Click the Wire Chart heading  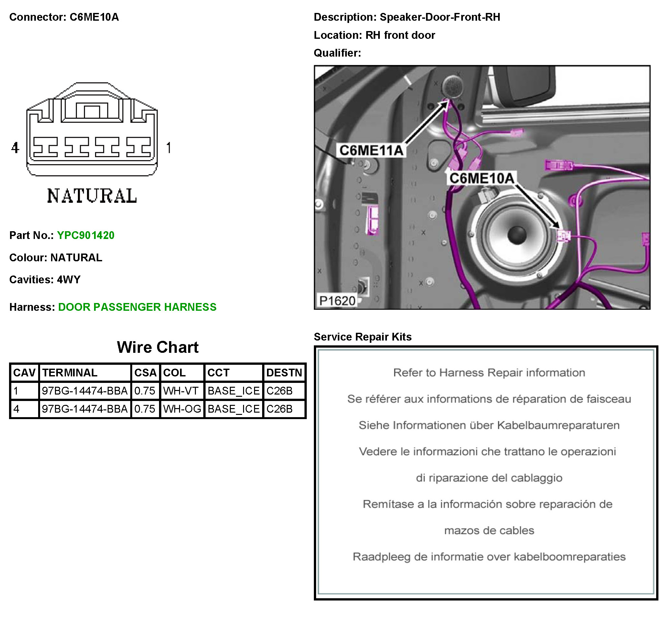point(157,347)
